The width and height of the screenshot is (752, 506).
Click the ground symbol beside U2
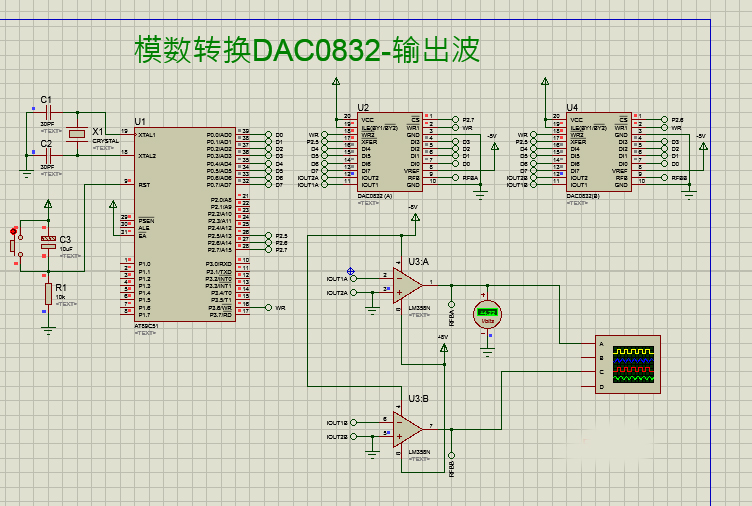coord(480,195)
